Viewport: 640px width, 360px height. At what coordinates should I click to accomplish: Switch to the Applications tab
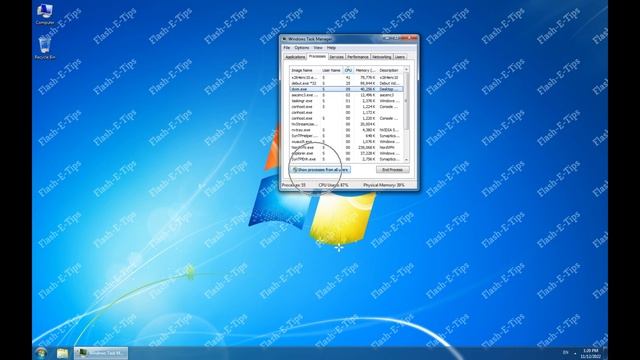pos(295,57)
